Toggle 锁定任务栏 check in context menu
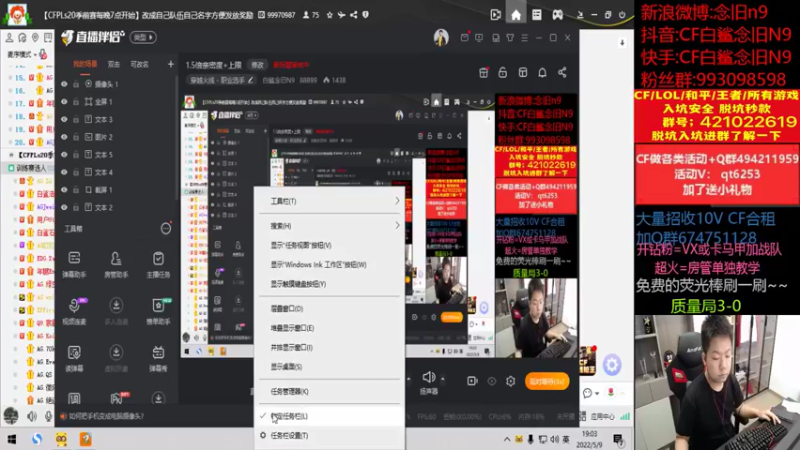Viewport: 800px width, 450px height. pos(330,416)
